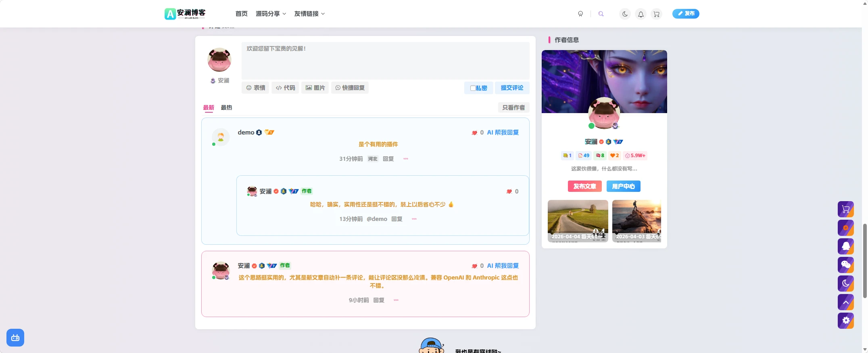Click 安澜 avatar on the 9小时前 comment
Screen dimensions: 868x353
click(221, 270)
